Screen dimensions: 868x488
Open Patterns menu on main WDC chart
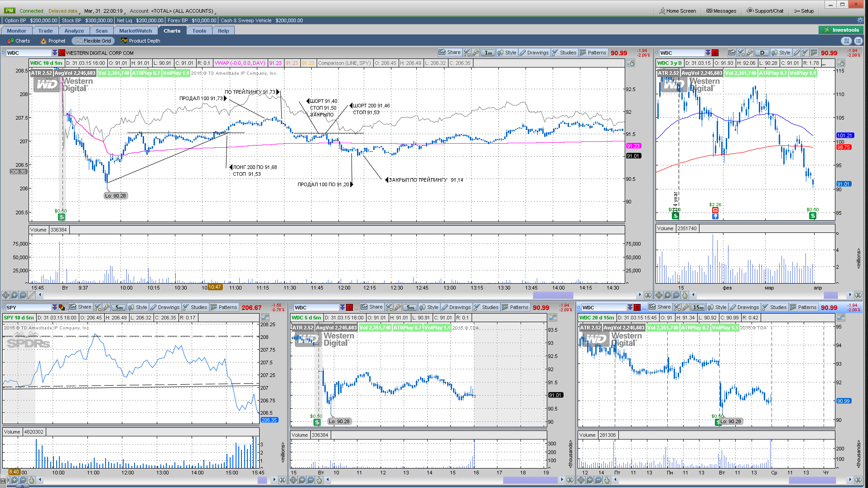(x=593, y=53)
